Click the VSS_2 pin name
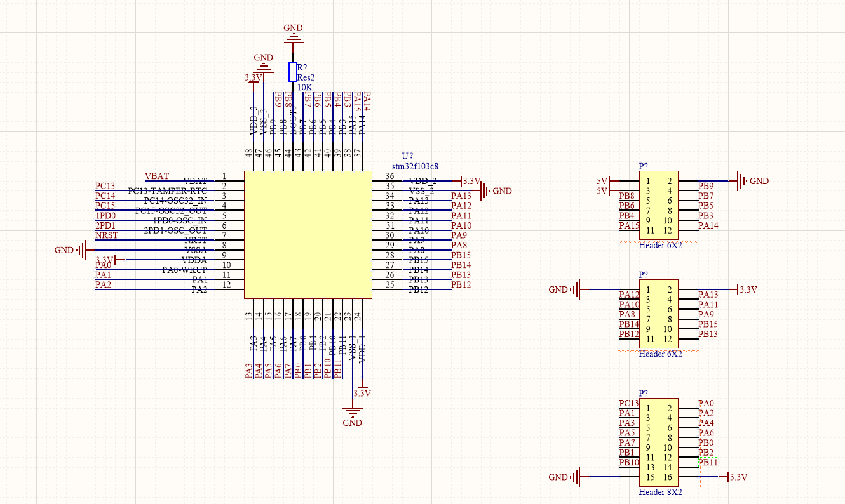 [421, 190]
